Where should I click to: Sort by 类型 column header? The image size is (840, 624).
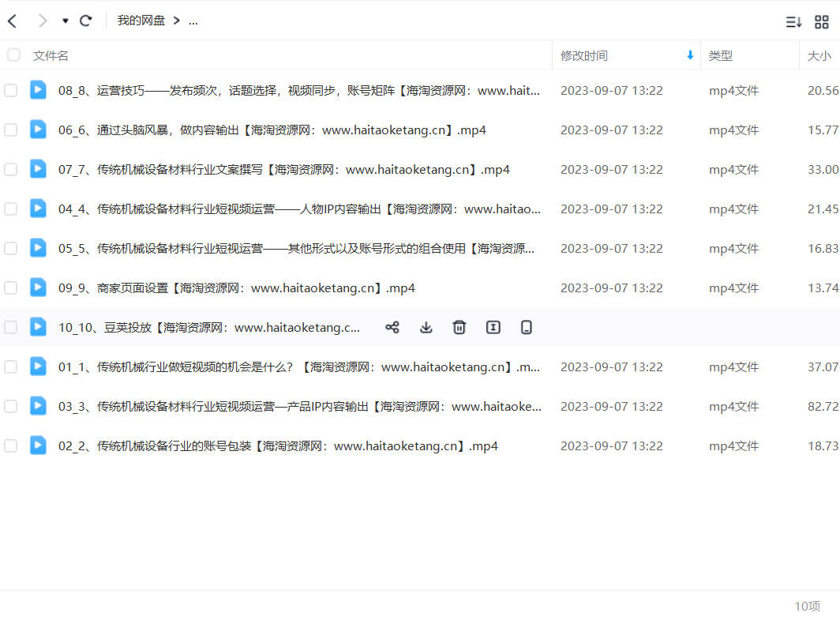click(721, 56)
